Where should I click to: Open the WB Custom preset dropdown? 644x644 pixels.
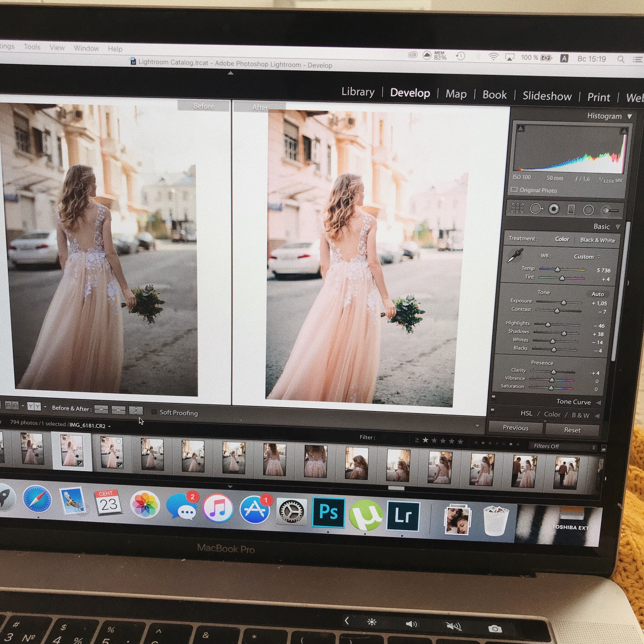click(587, 257)
